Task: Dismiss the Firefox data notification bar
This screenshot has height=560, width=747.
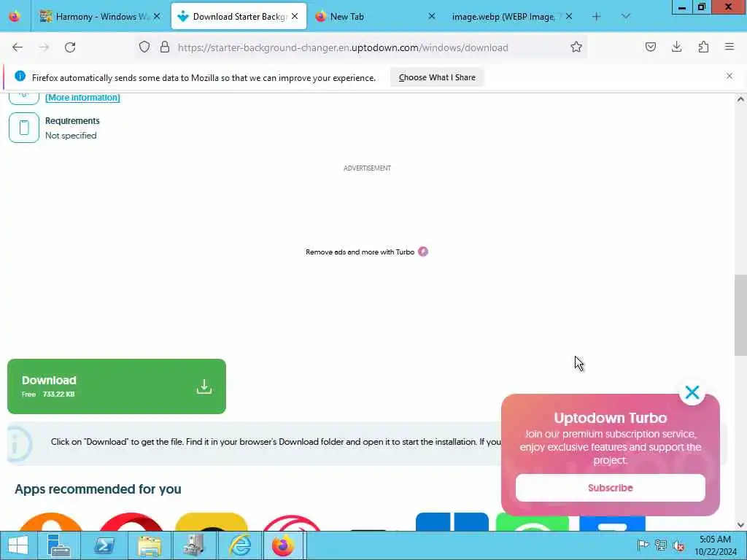Action: 729,76
